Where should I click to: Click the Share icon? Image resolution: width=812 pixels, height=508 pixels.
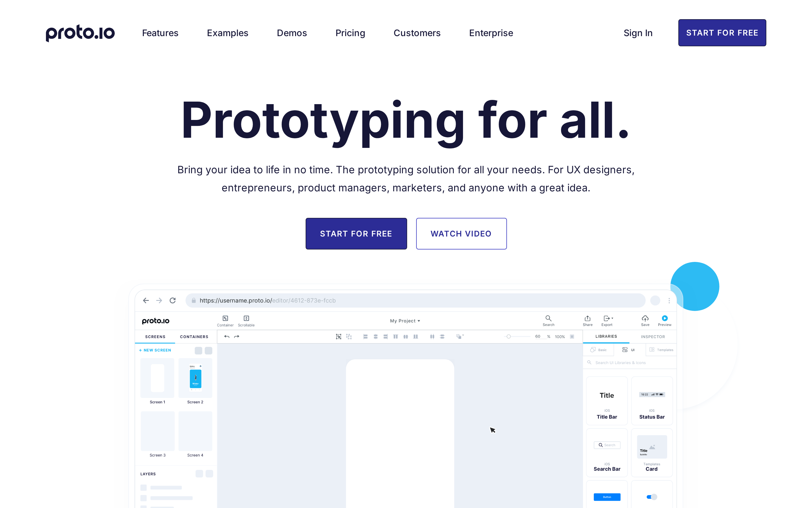(588, 318)
